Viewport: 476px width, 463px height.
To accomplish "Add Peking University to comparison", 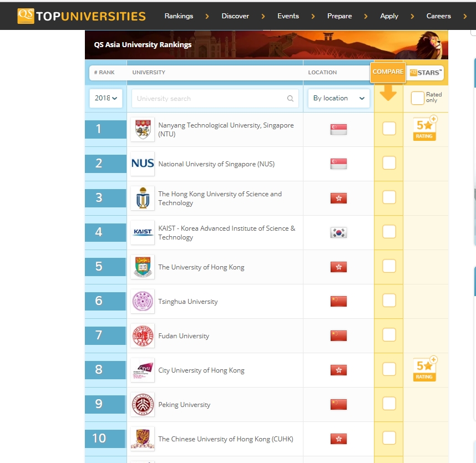I will click(x=389, y=404).
